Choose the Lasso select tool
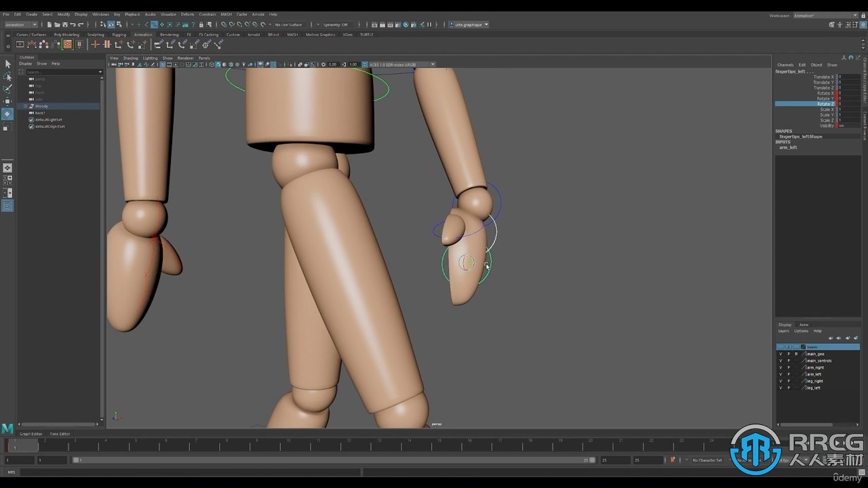The width and height of the screenshot is (868, 488). point(7,77)
